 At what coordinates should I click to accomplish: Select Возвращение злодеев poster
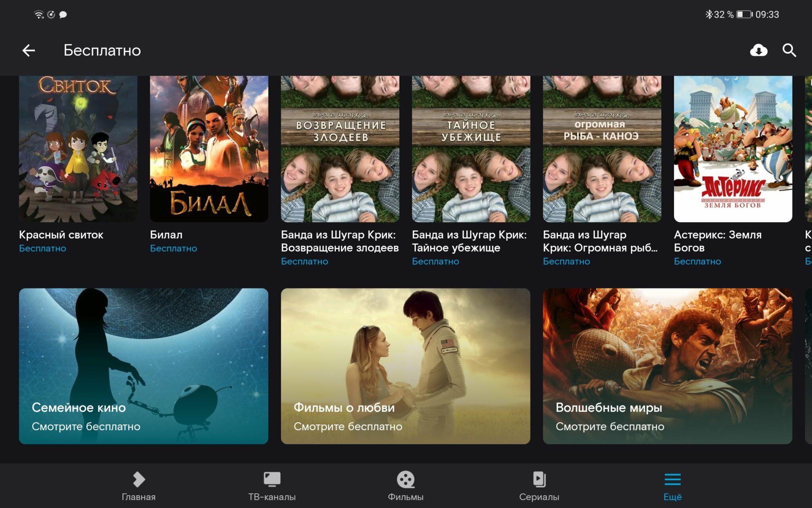(x=340, y=149)
